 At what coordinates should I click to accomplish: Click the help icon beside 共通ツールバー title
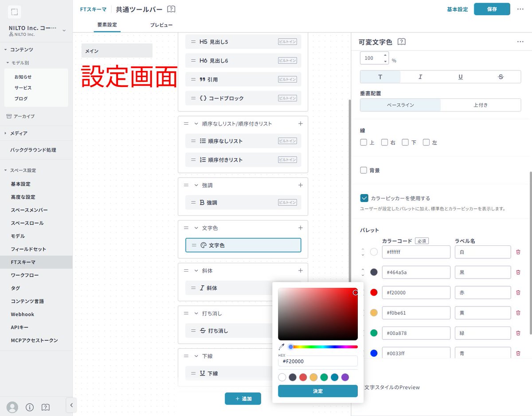(x=171, y=9)
